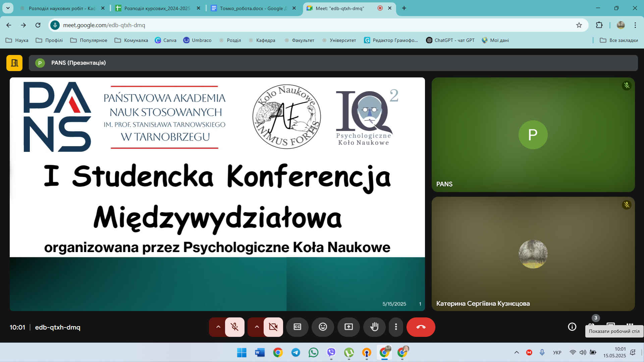Turn on closed captions
Screen dimensions: 644x362
[x=297, y=327]
